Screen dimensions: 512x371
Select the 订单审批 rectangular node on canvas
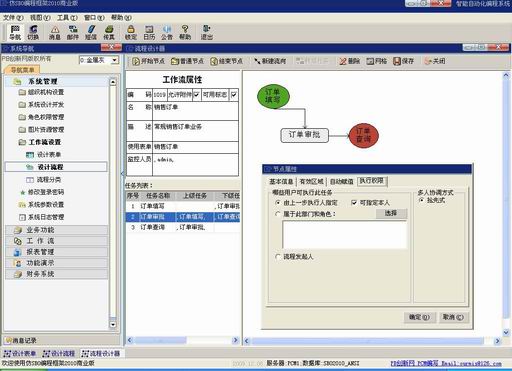coord(304,135)
